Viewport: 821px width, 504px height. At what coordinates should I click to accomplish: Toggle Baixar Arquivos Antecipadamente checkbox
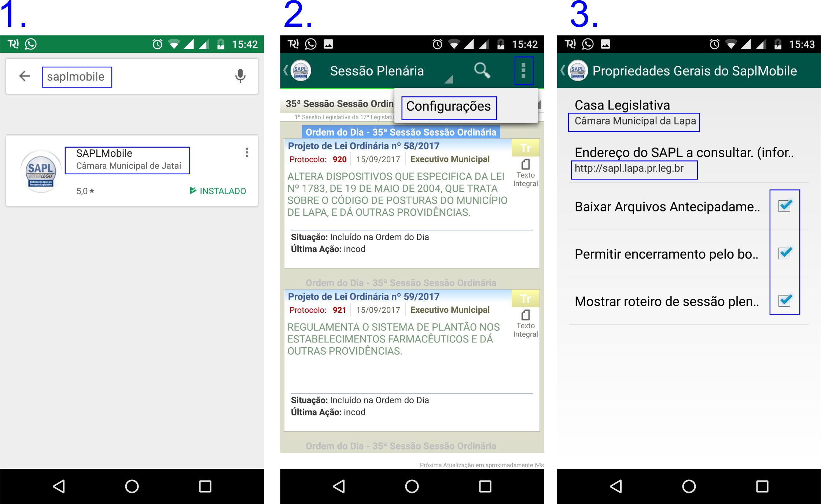[x=785, y=206]
